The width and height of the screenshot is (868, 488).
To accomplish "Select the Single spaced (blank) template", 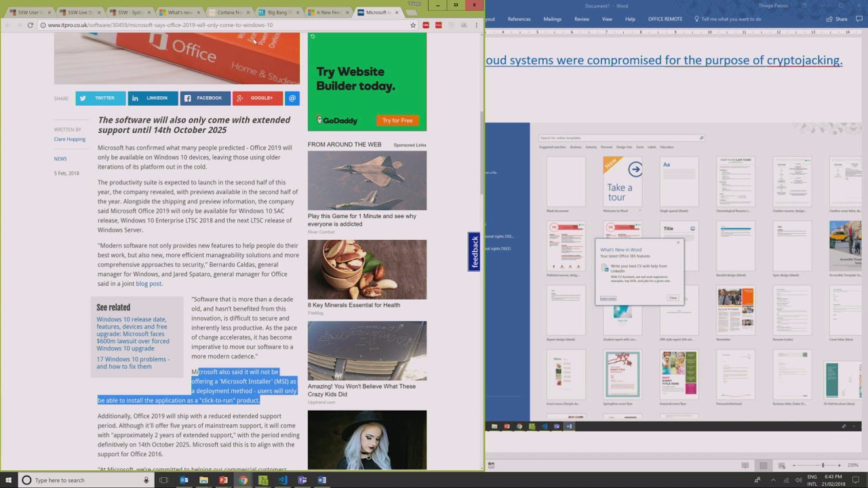I will [x=679, y=181].
